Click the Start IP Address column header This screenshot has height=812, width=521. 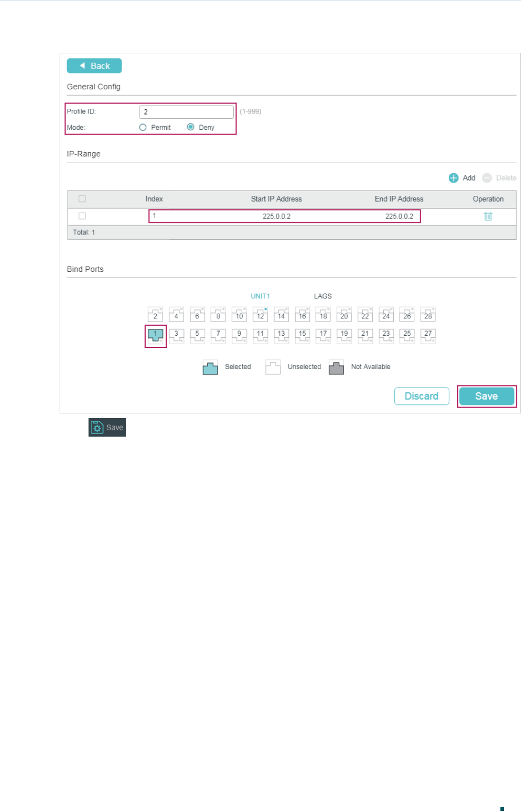point(277,199)
